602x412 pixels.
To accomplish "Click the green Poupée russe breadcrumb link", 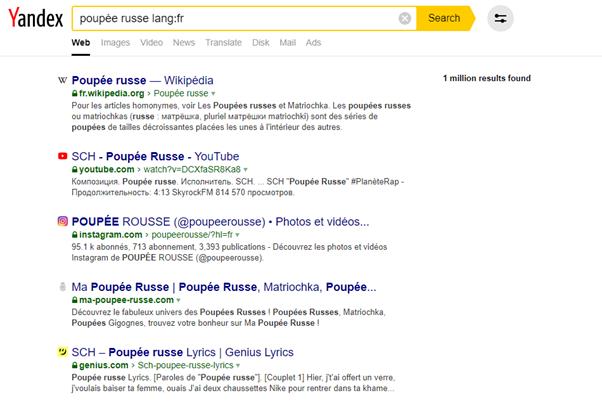I will click(181, 93).
